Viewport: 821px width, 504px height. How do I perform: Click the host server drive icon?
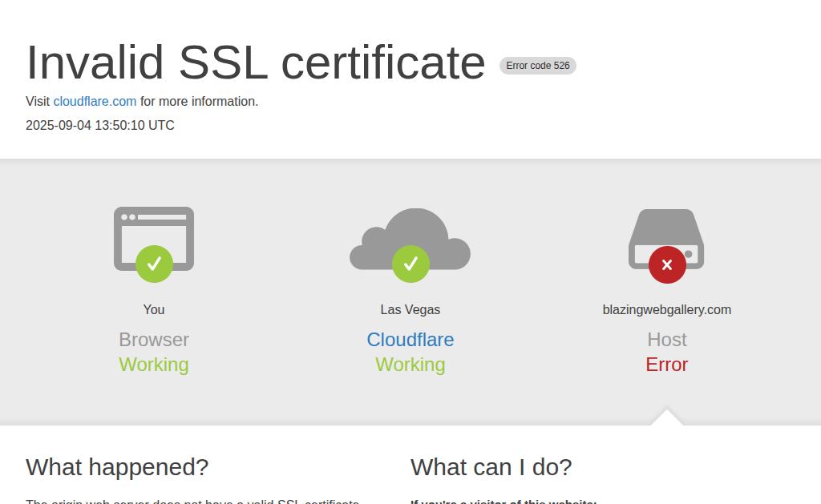(666, 239)
